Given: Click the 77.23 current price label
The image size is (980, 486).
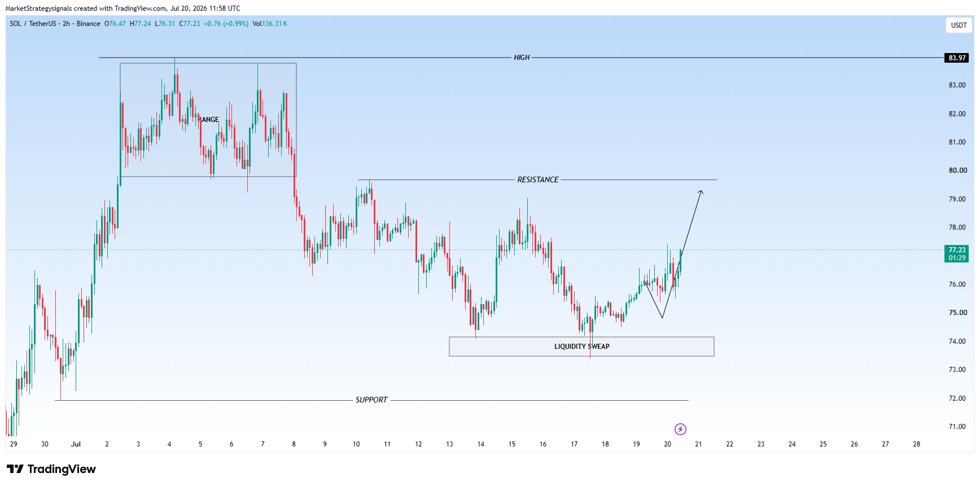Looking at the screenshot, I should pos(957,253).
